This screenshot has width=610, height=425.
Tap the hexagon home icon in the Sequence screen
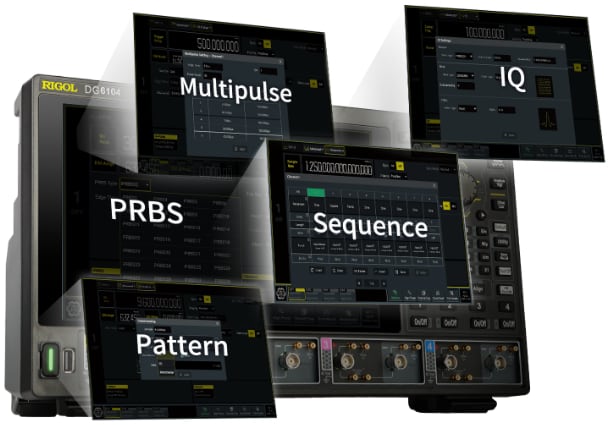click(x=281, y=294)
